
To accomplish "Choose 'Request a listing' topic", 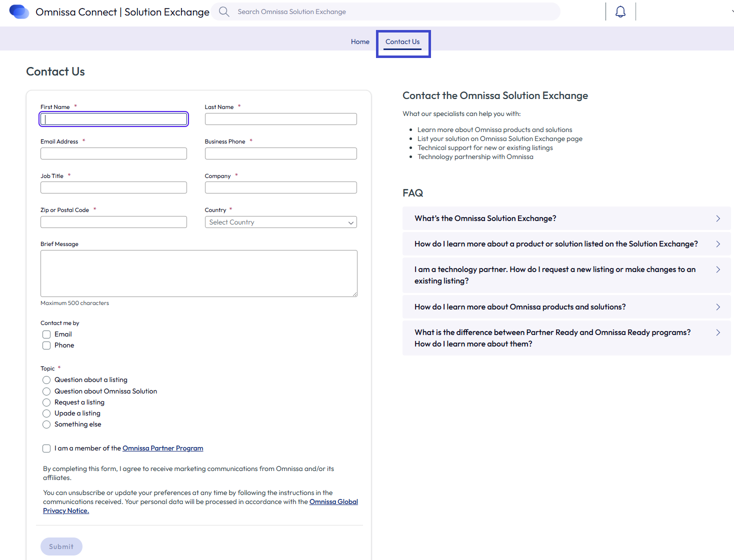I will pyautogui.click(x=46, y=402).
